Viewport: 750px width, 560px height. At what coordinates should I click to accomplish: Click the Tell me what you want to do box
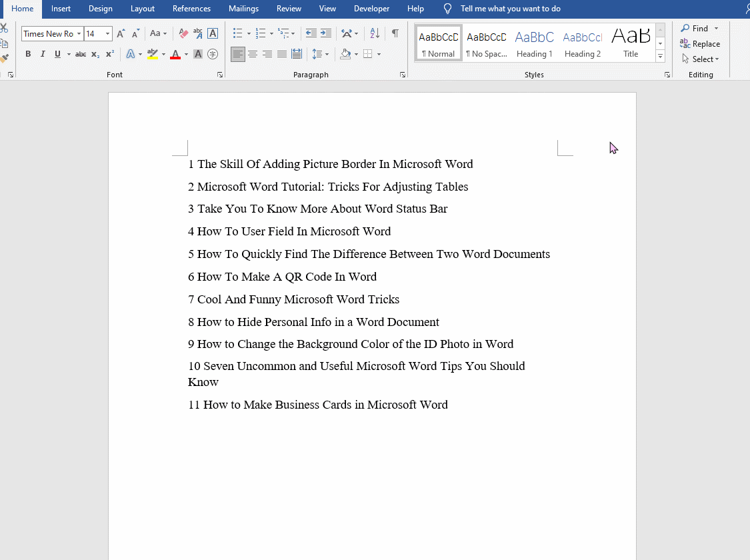(511, 9)
